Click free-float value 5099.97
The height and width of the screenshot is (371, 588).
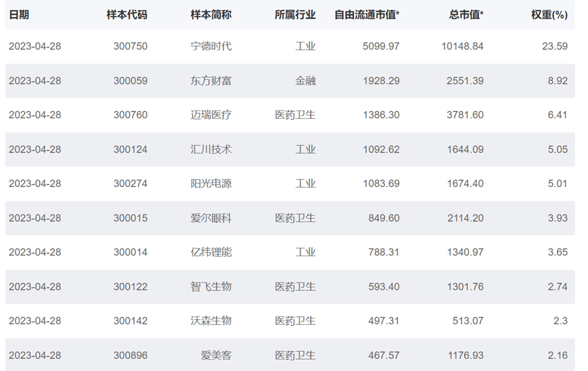click(381, 46)
